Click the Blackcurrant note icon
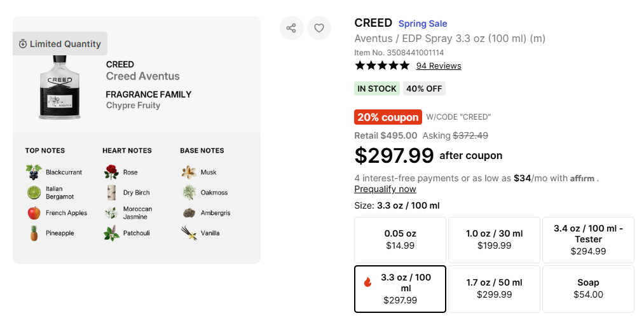 pos(34,172)
